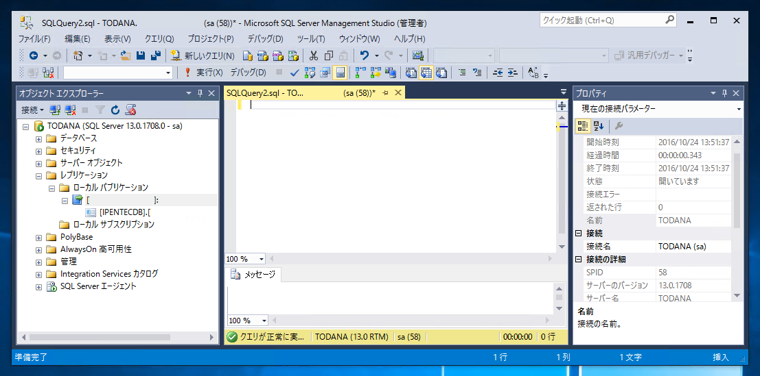Collapse the 接続の詳細 property category
This screenshot has height=376, width=760.
578,259
